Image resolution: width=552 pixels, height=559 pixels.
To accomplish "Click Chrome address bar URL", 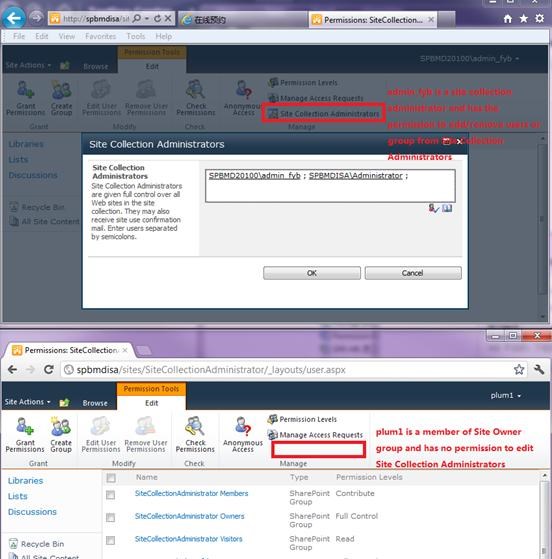I will [210, 370].
